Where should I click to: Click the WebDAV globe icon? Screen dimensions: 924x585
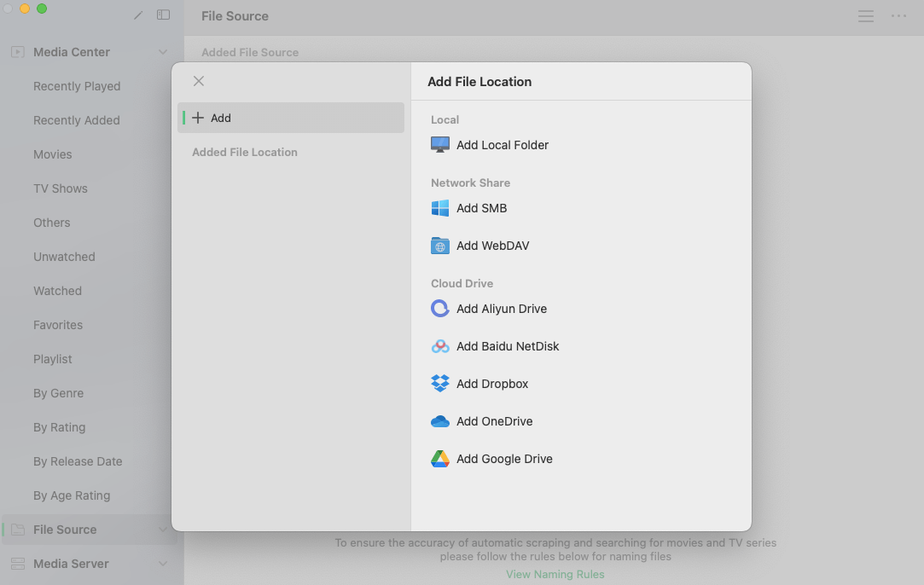(439, 246)
